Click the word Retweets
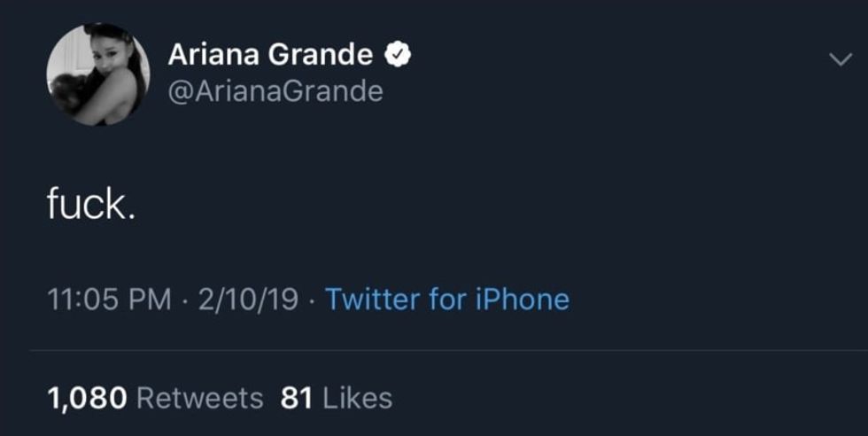This screenshot has width=868, height=436. click(x=201, y=398)
